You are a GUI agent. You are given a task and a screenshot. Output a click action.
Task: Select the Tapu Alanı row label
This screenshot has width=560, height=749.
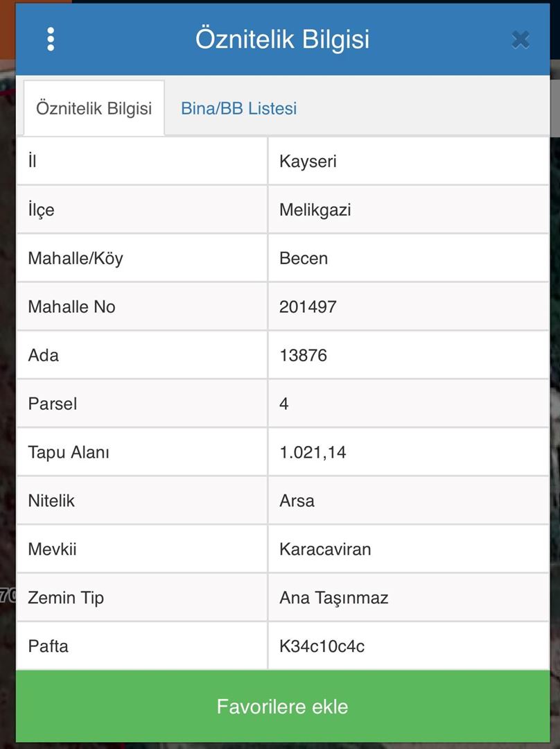pos(69,452)
